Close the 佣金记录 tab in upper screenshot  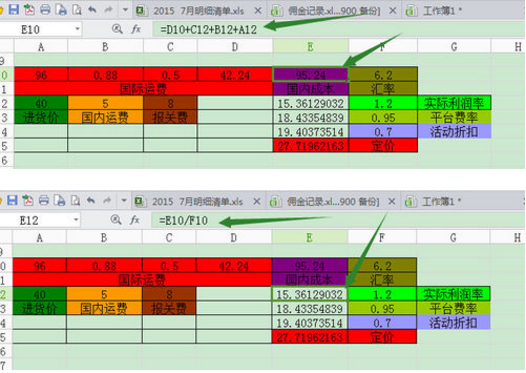coord(392,11)
